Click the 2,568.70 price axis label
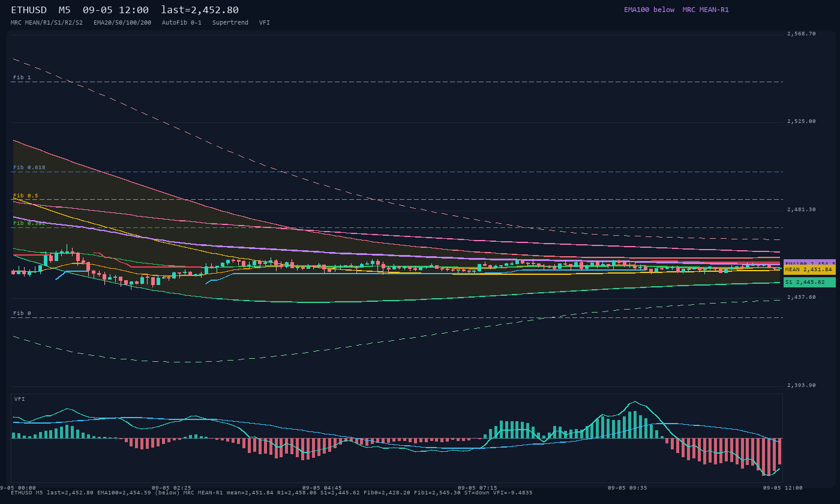The height and width of the screenshot is (504, 840). point(802,34)
